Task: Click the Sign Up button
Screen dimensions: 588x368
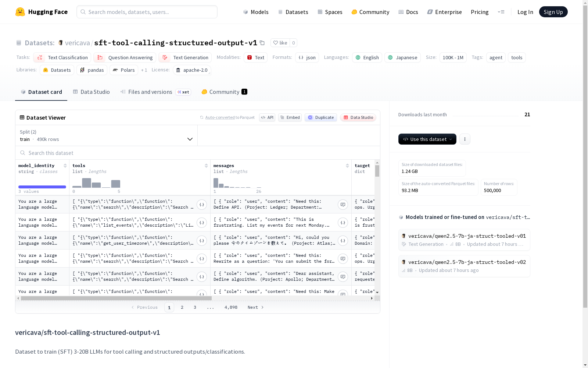Action: 553,12
